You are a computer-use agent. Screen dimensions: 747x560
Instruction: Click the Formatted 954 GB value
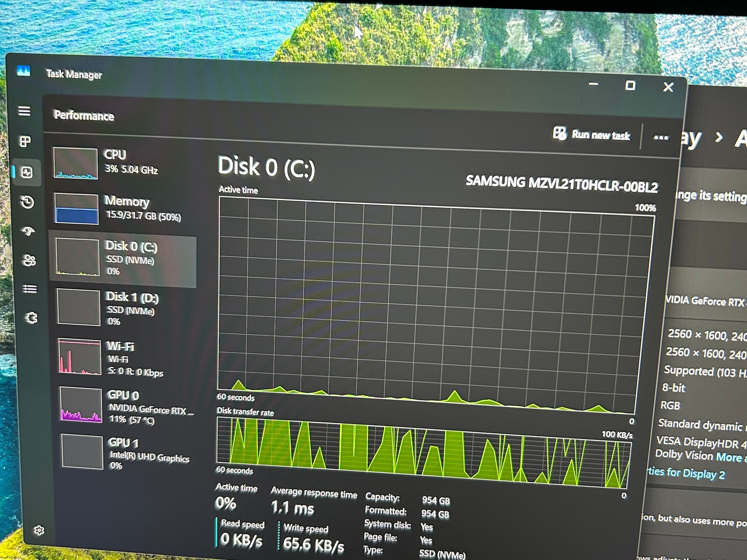click(x=435, y=514)
